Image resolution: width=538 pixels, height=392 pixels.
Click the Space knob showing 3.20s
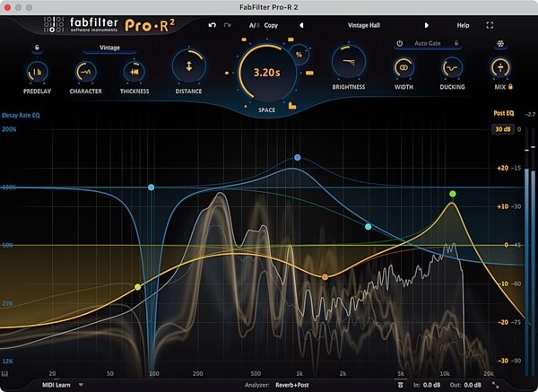coord(266,73)
